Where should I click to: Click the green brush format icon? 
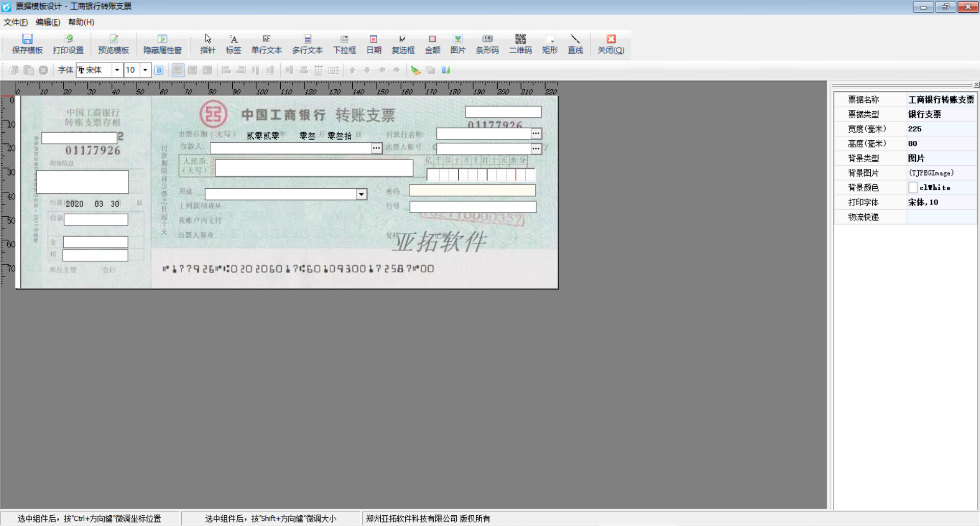(x=415, y=70)
